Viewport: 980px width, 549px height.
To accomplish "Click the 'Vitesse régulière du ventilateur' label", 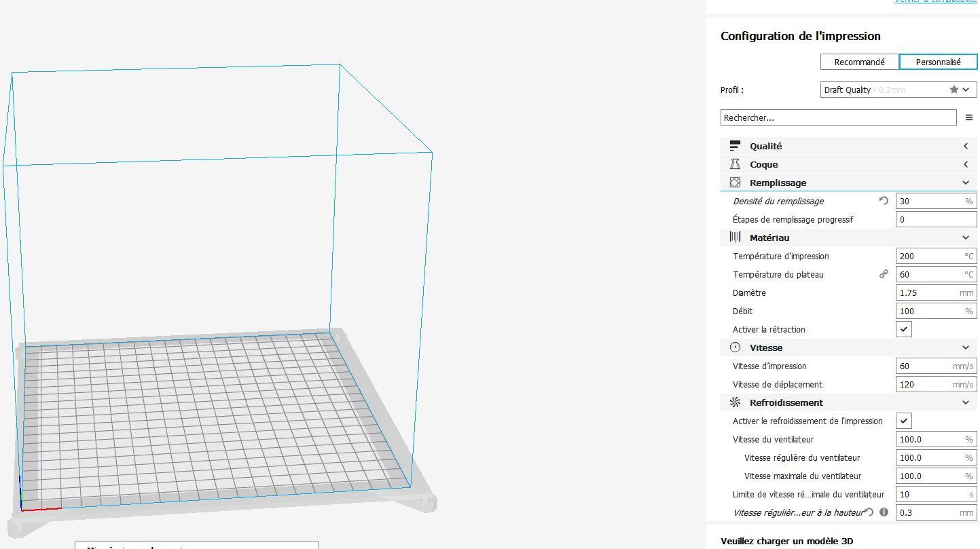I will 802,457.
